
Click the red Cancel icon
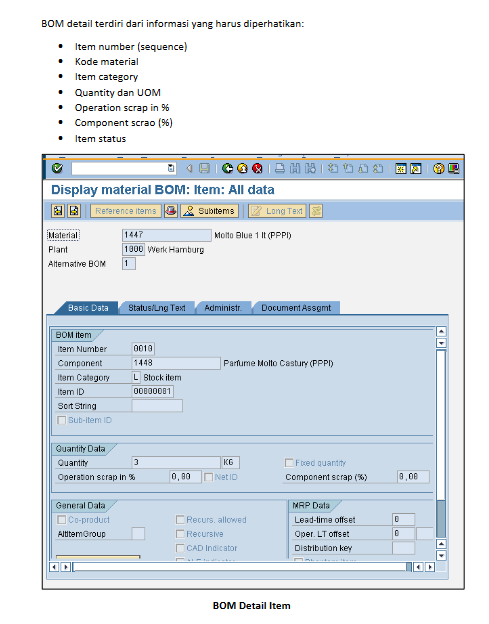click(x=257, y=168)
